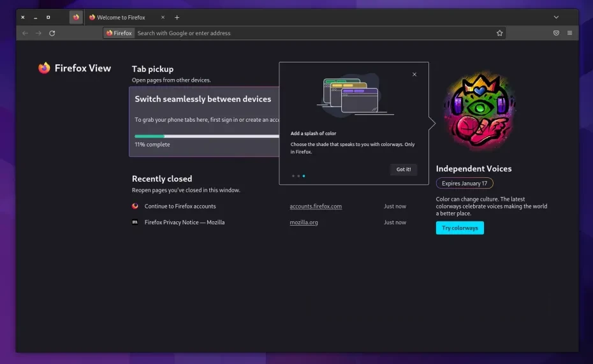Click the Recently closed heading

[162, 178]
